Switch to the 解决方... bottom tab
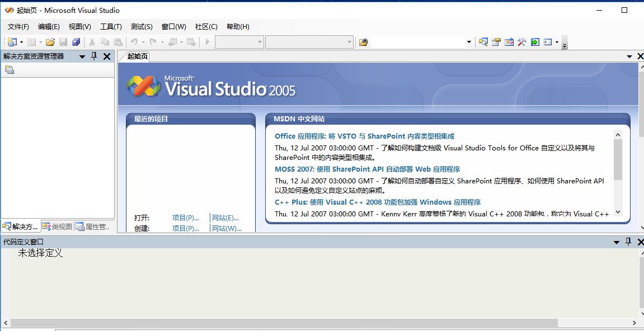Viewport: 644px width, 331px height. pyautogui.click(x=21, y=226)
